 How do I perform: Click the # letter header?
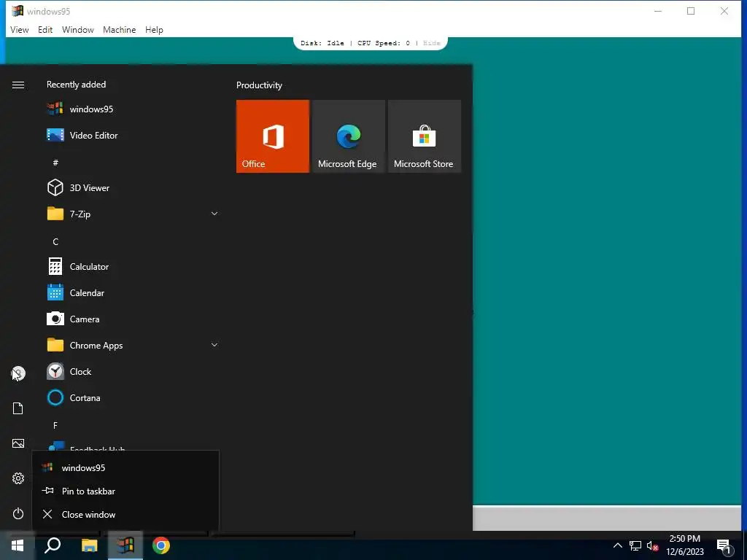(x=55, y=163)
